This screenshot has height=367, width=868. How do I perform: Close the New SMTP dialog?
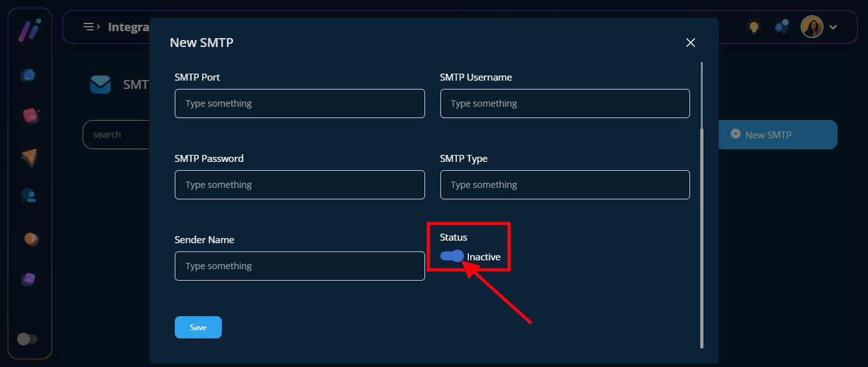[x=691, y=43]
